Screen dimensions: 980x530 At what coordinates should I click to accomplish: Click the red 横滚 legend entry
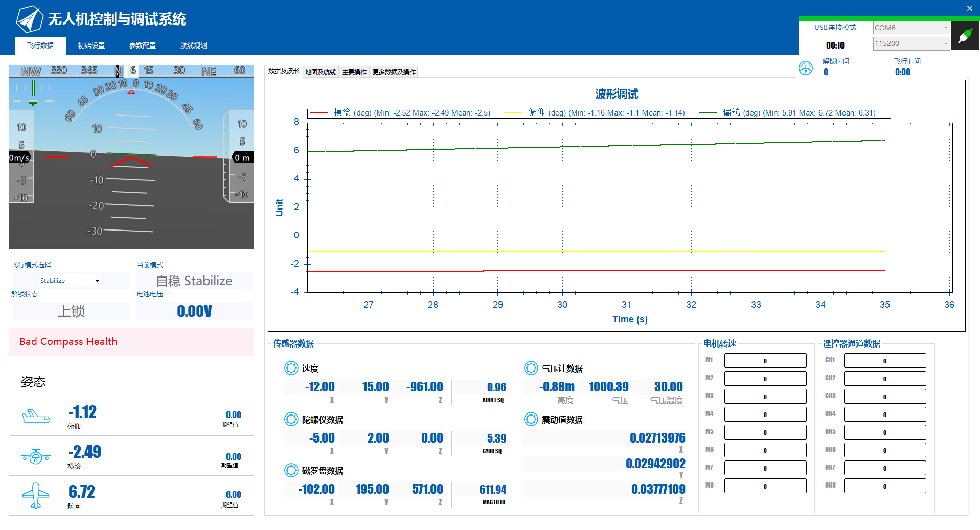click(400, 113)
